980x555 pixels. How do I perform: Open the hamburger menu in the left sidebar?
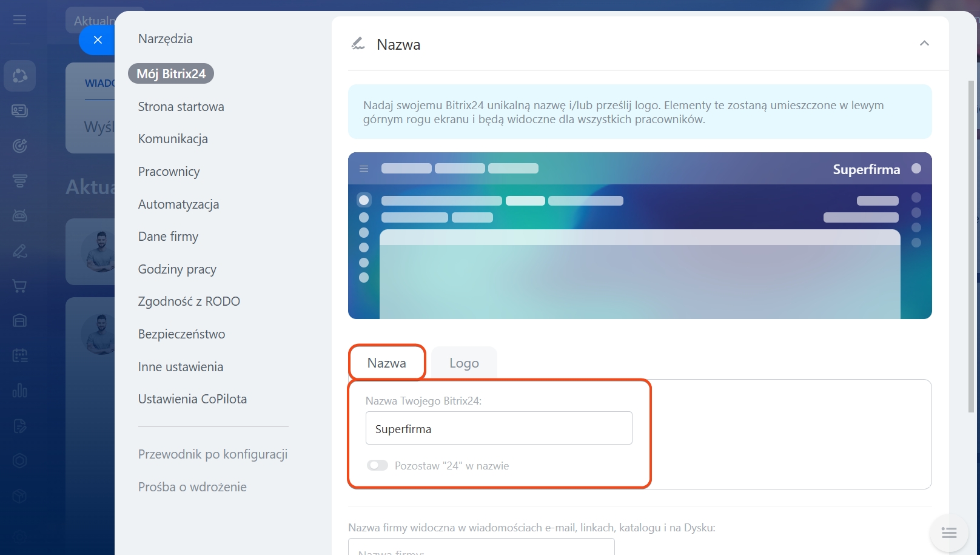[x=20, y=20]
